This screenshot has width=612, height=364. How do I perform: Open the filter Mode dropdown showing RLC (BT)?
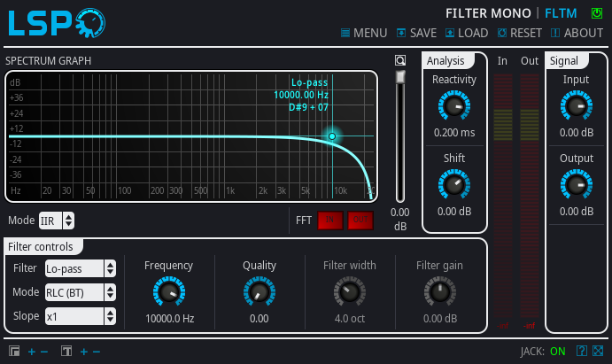[x=81, y=292]
